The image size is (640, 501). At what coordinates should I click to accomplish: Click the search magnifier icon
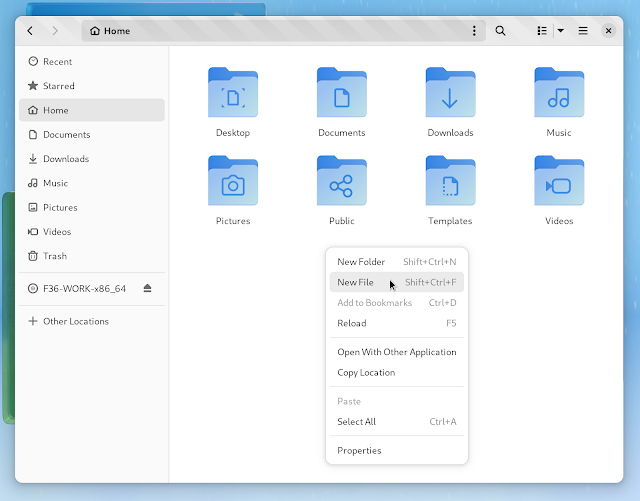[x=500, y=31]
